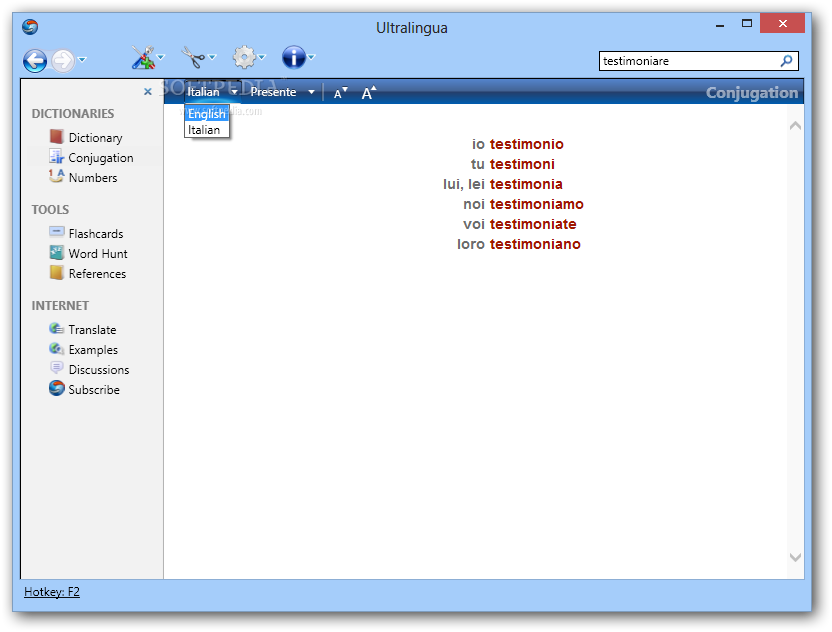
Task: Open the add-language tools icon
Action: 143,57
